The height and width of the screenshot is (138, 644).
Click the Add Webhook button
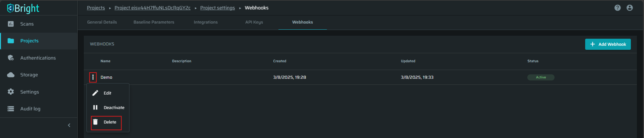608,44
